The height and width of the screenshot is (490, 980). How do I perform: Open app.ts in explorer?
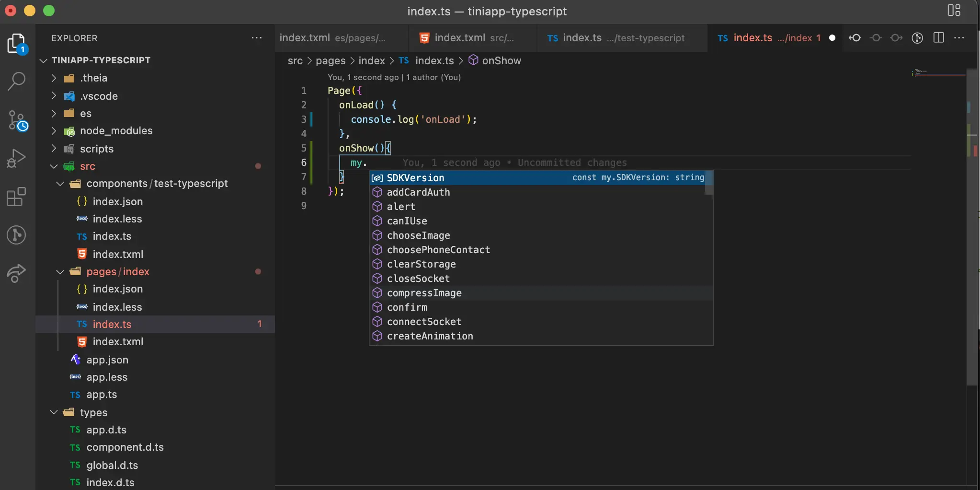(x=155, y=395)
